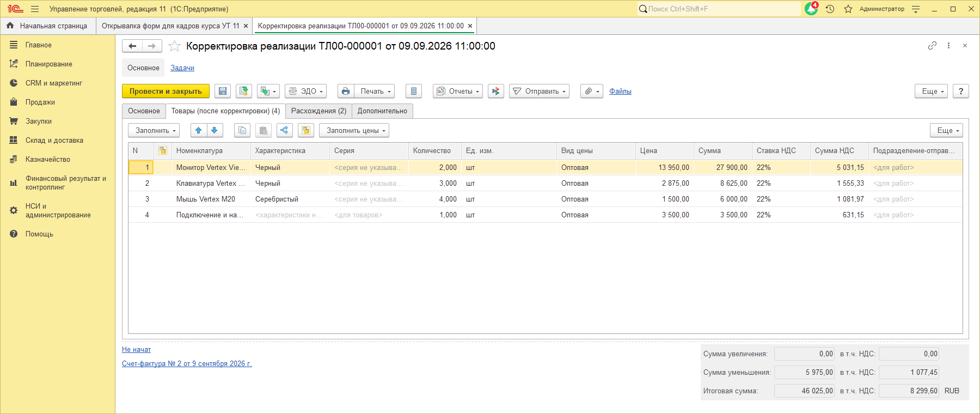The width and height of the screenshot is (980, 414).
Task: Click the Не начат status link
Action: click(x=136, y=350)
